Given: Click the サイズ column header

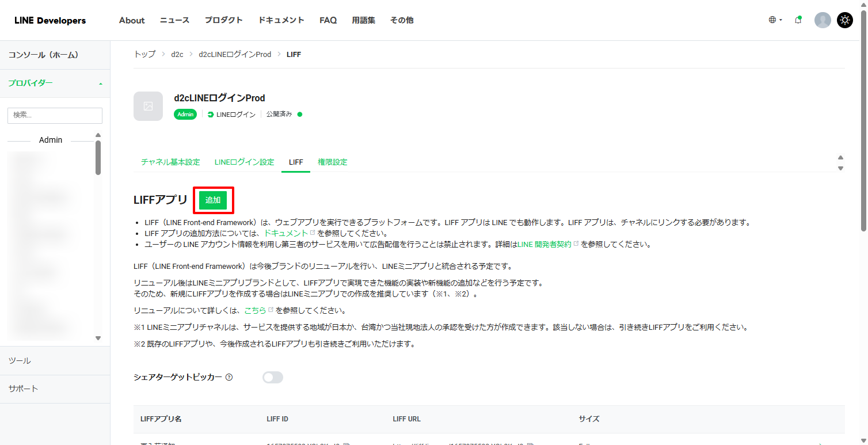Looking at the screenshot, I should click(x=589, y=419).
